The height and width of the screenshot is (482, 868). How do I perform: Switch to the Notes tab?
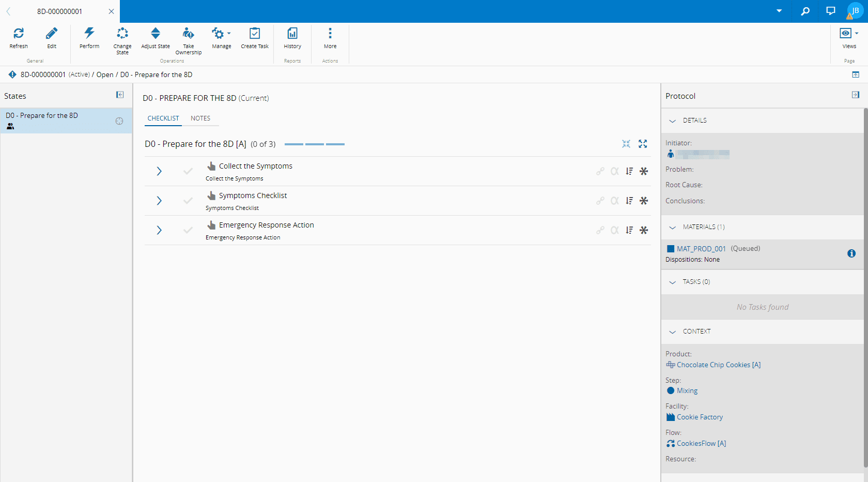(200, 118)
